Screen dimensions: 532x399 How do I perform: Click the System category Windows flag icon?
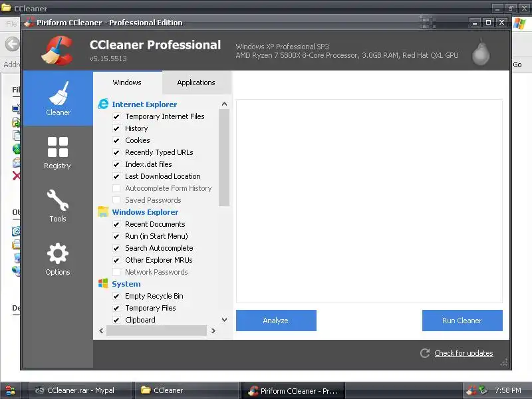(103, 283)
